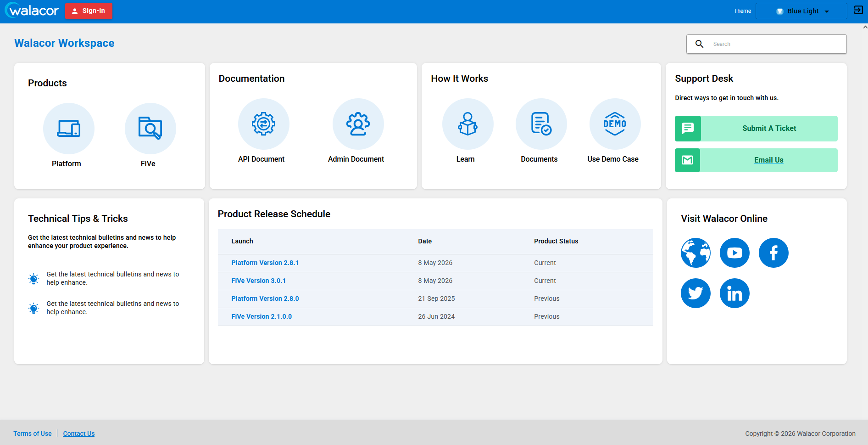
Task: Click the Previous status of FiVe Version 2.1.0.0
Action: 547,317
